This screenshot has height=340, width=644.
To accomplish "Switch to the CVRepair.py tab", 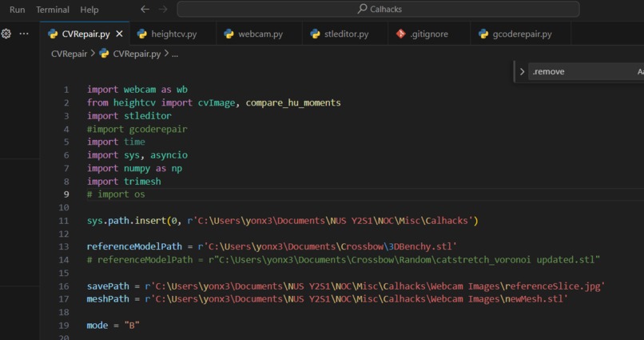I will pos(85,34).
